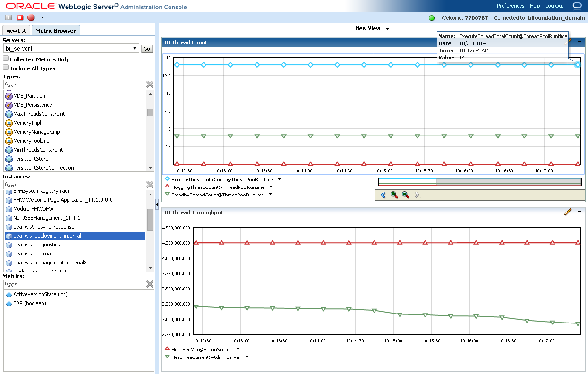The width and height of the screenshot is (588, 374).
Task: Open the New View dropdown arrow
Action: [x=387, y=29]
